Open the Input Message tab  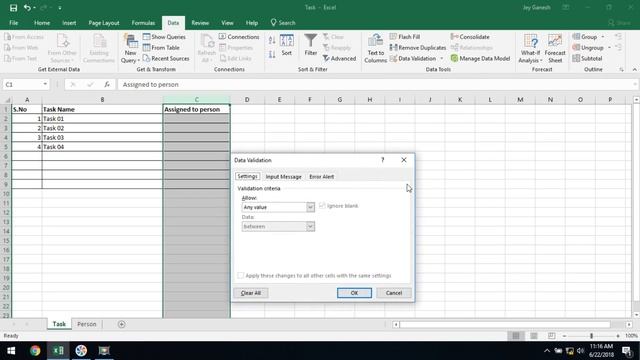[283, 177]
